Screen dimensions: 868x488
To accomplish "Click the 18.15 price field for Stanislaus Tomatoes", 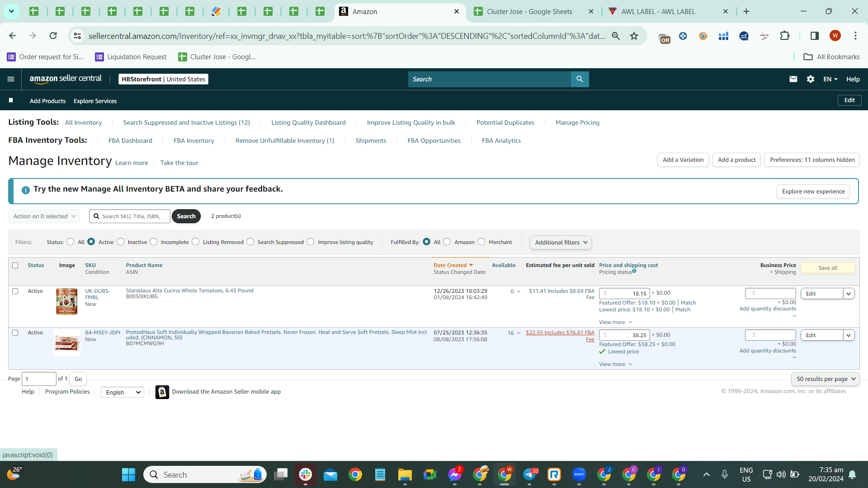I will 624,294.
